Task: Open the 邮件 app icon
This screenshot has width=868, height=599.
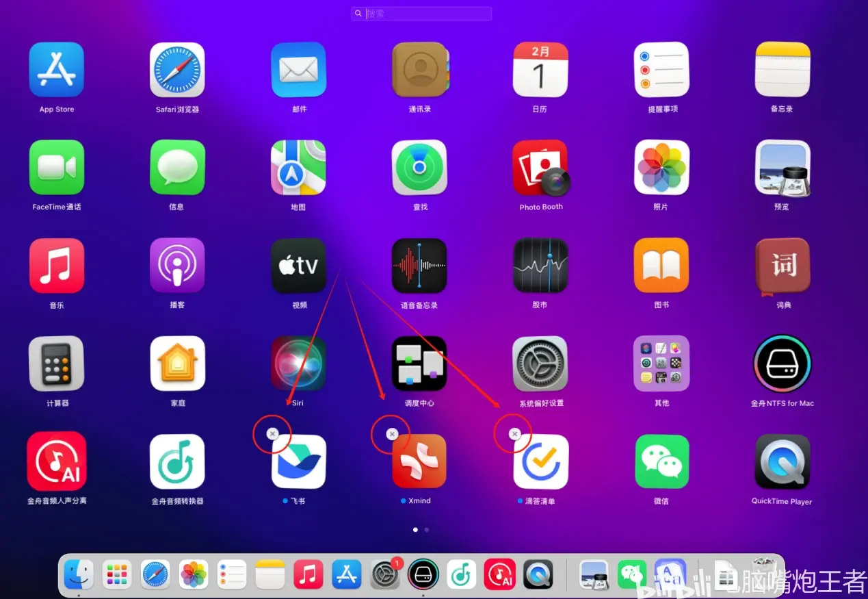Action: 298,70
